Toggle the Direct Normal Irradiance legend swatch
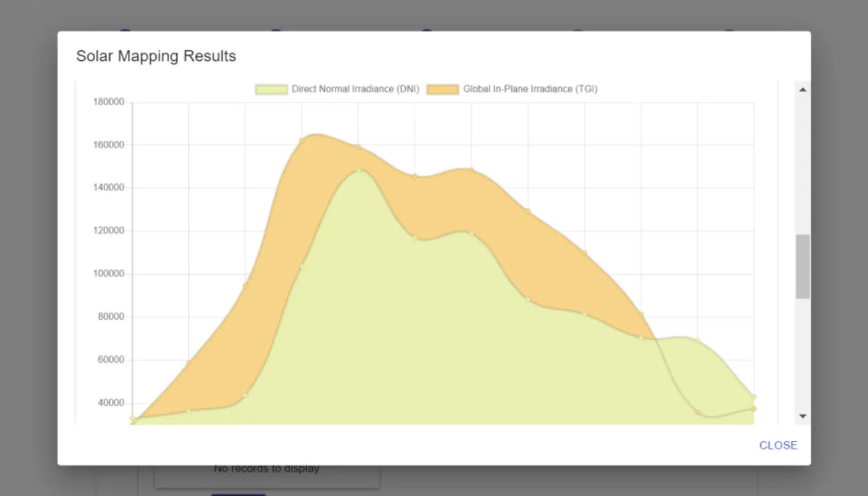The width and height of the screenshot is (868, 496). click(271, 89)
